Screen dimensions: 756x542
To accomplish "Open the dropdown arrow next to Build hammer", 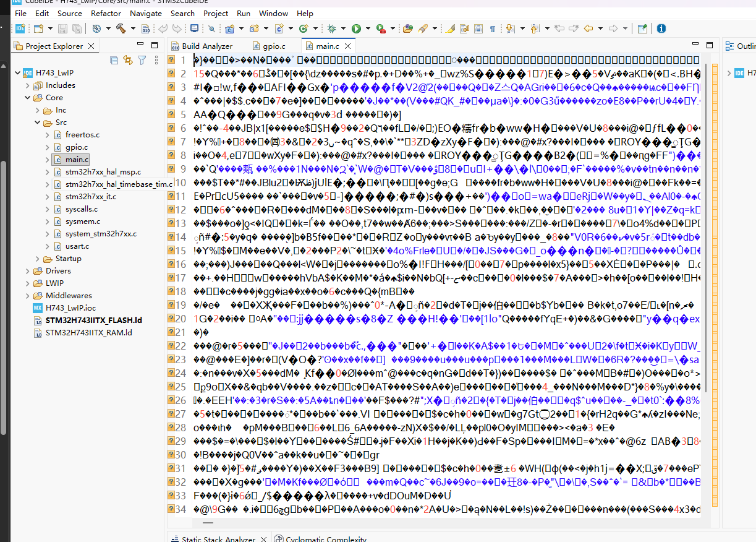I will (132, 28).
